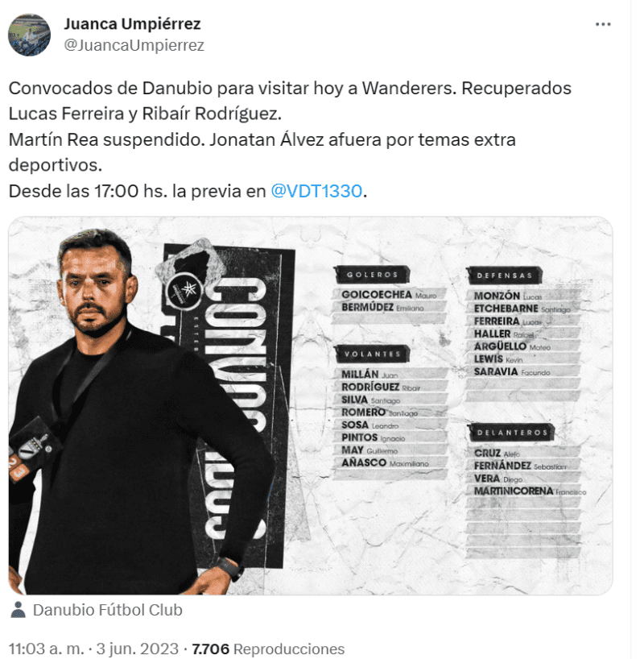Click the vertical CONVOCADOS banner text
644x659 pixels.
pyautogui.click(x=235, y=408)
